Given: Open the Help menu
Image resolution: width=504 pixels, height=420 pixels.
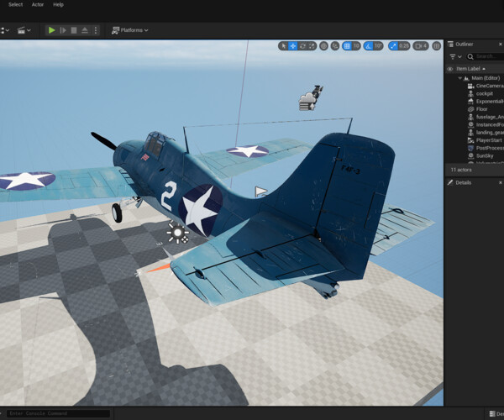Looking at the screenshot, I should click(58, 4).
